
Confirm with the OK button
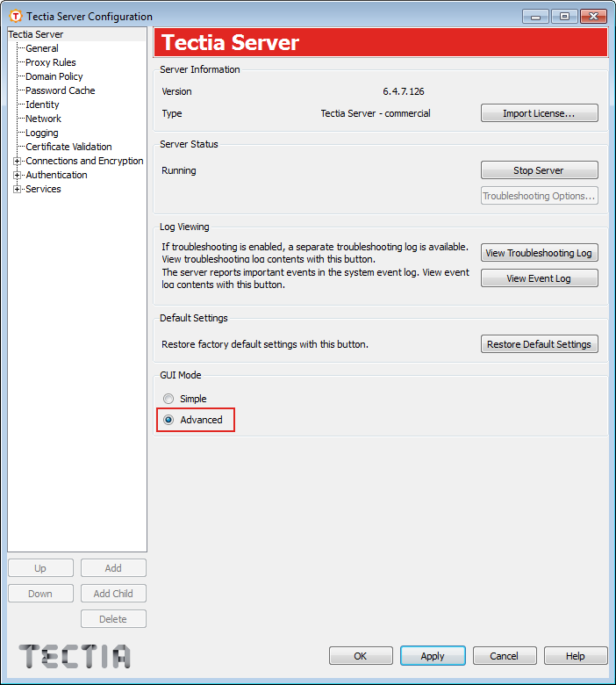pos(361,656)
